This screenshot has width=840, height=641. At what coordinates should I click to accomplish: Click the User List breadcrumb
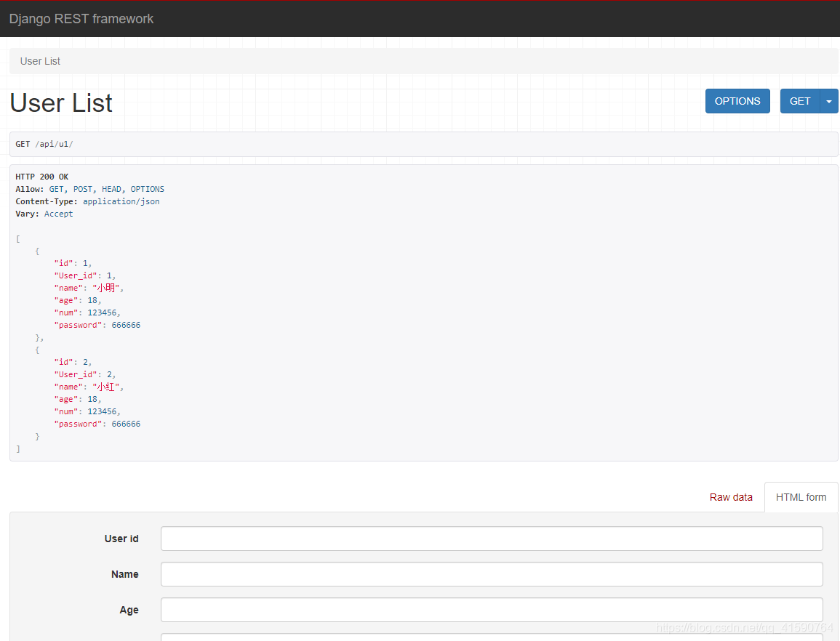click(40, 61)
